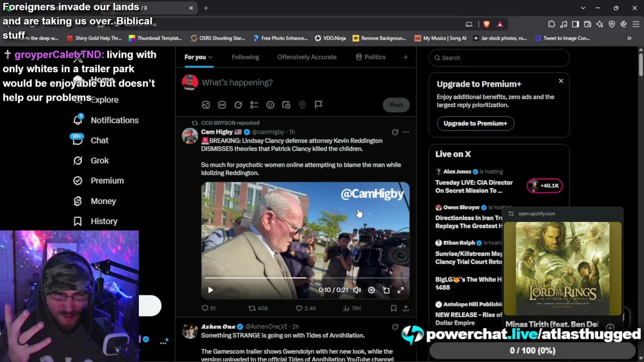Open the emoji picker
Screen dimensions: 644x362
270,105
